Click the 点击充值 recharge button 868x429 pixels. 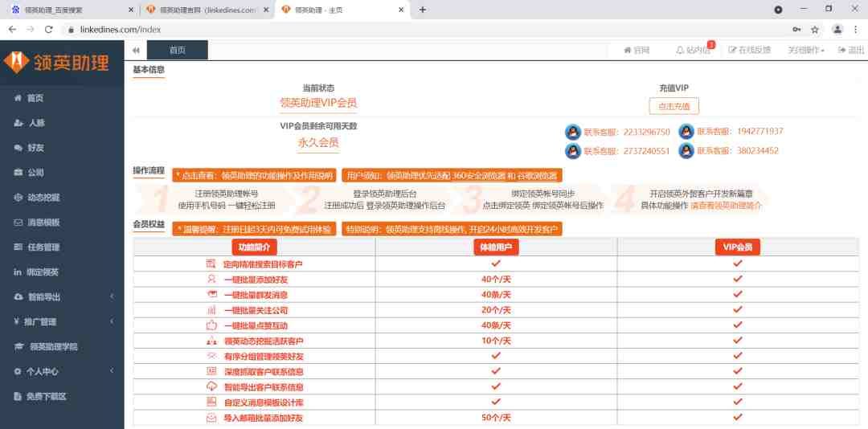click(674, 106)
